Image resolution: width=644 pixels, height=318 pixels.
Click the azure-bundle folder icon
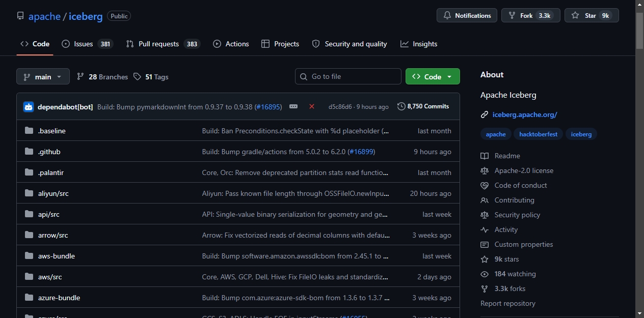point(29,298)
